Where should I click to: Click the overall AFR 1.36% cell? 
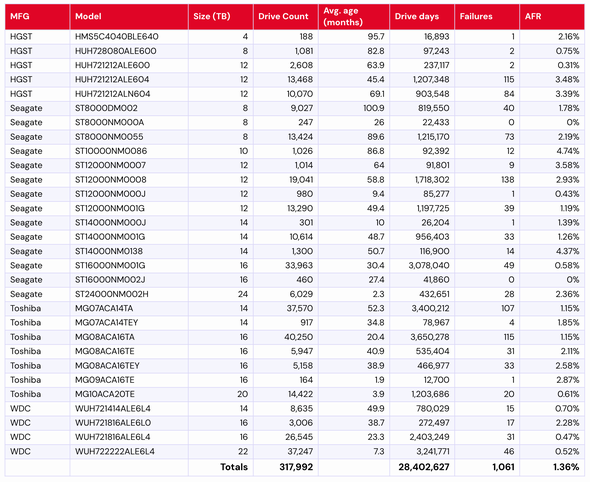(x=552, y=467)
